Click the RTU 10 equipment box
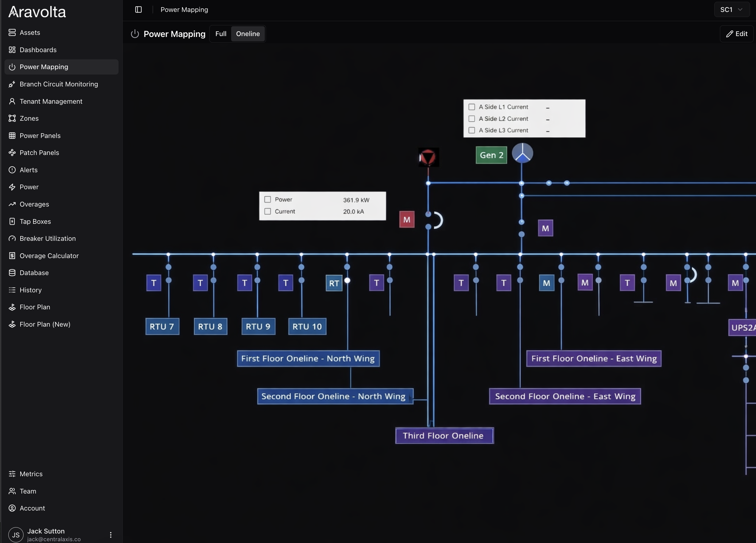The height and width of the screenshot is (543, 756). 307,327
